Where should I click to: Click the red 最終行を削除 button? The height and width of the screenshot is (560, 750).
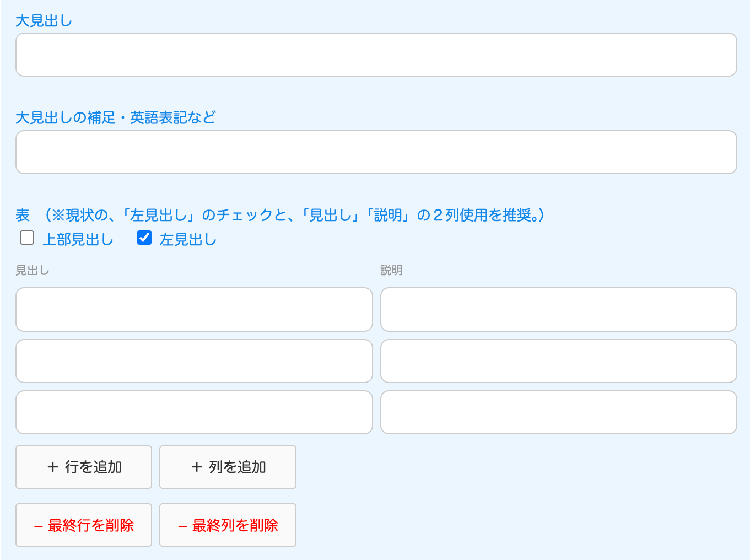tap(84, 525)
